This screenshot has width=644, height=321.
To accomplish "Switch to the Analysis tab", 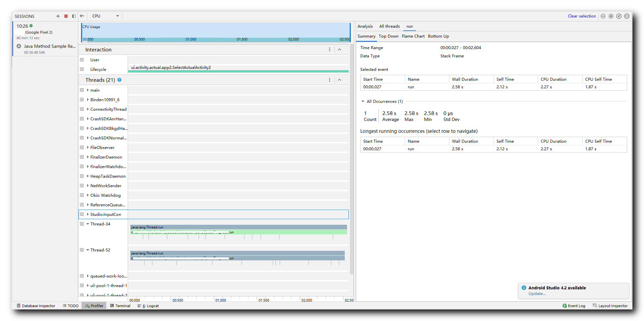I will [365, 26].
